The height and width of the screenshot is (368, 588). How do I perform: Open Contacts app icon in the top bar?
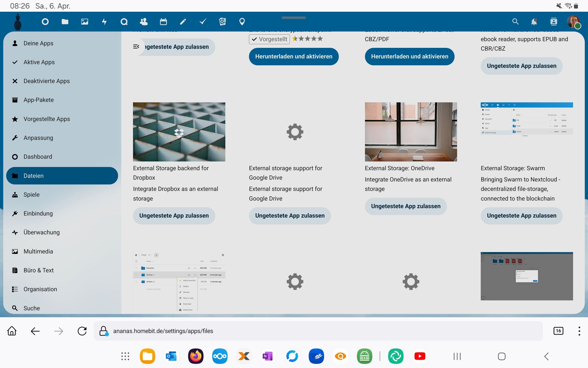[x=144, y=22]
